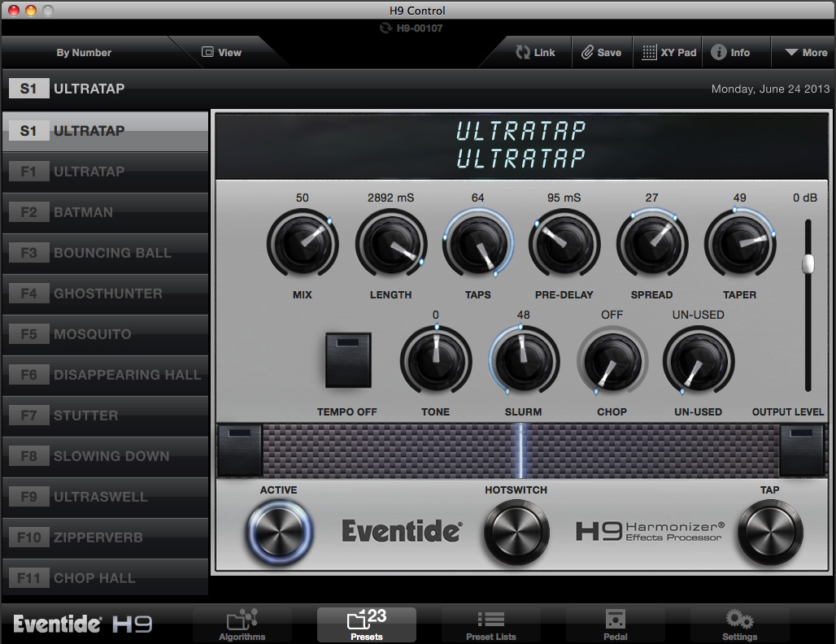Select preset F9 ULTRASWELL

coord(105,497)
